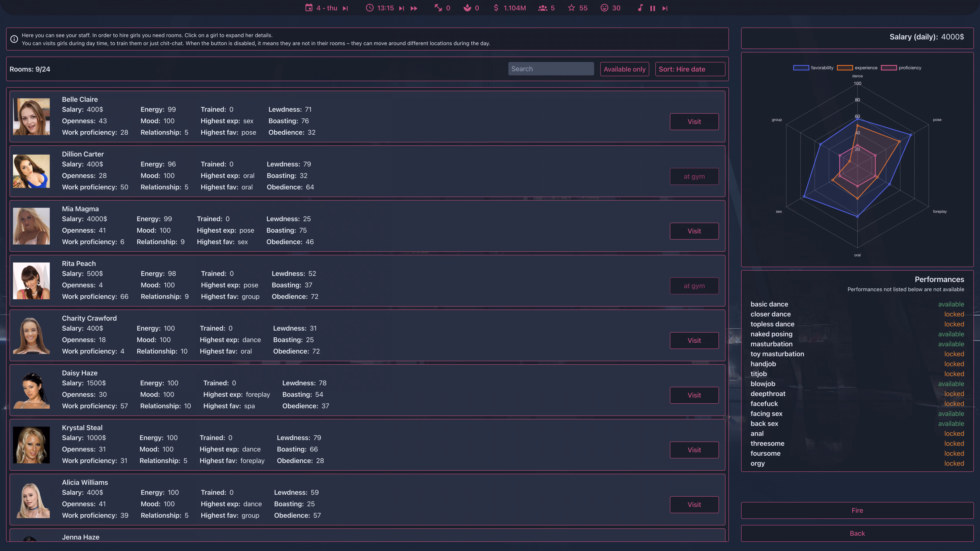
Task: Click the 'toy masturbation' performance row
Action: coord(857,354)
